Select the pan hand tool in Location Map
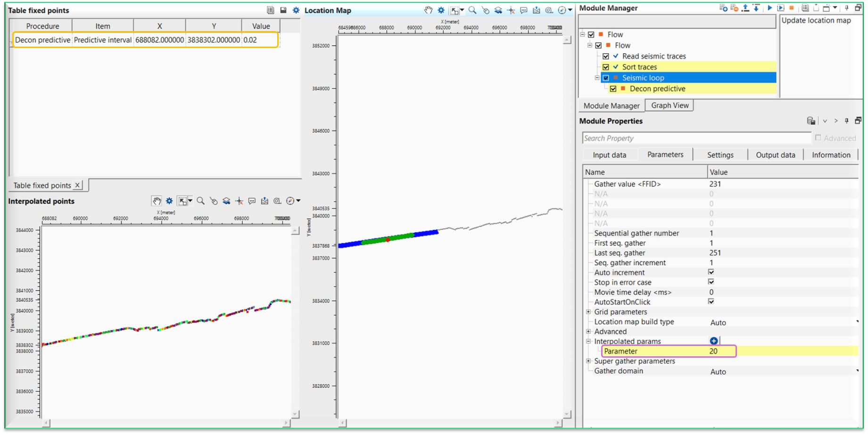The height and width of the screenshot is (435, 868). click(428, 10)
